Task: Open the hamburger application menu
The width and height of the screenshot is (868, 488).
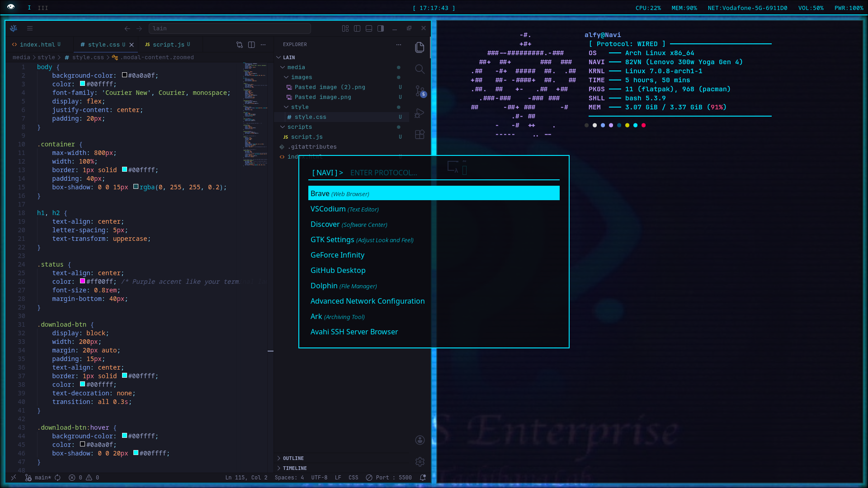Action: [x=30, y=28]
